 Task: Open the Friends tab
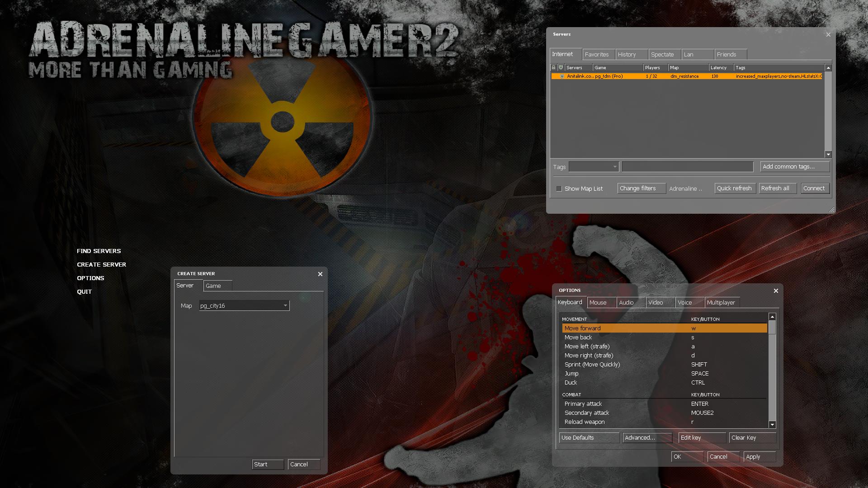[x=731, y=55]
